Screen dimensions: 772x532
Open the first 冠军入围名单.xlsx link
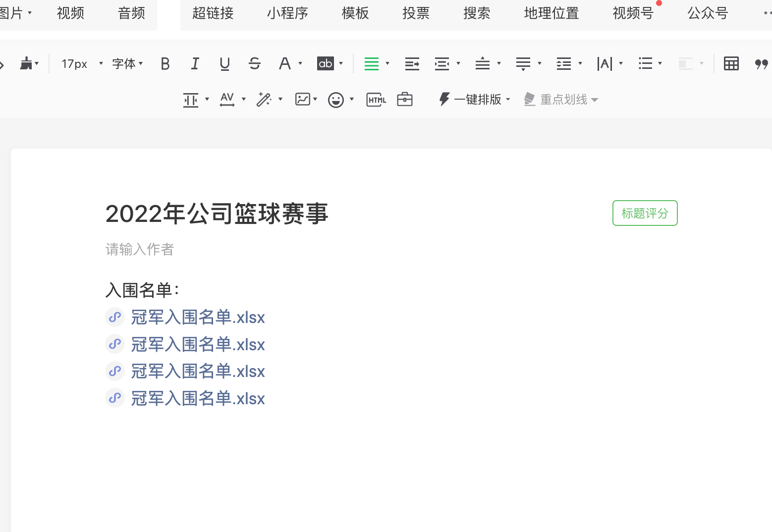coord(198,317)
